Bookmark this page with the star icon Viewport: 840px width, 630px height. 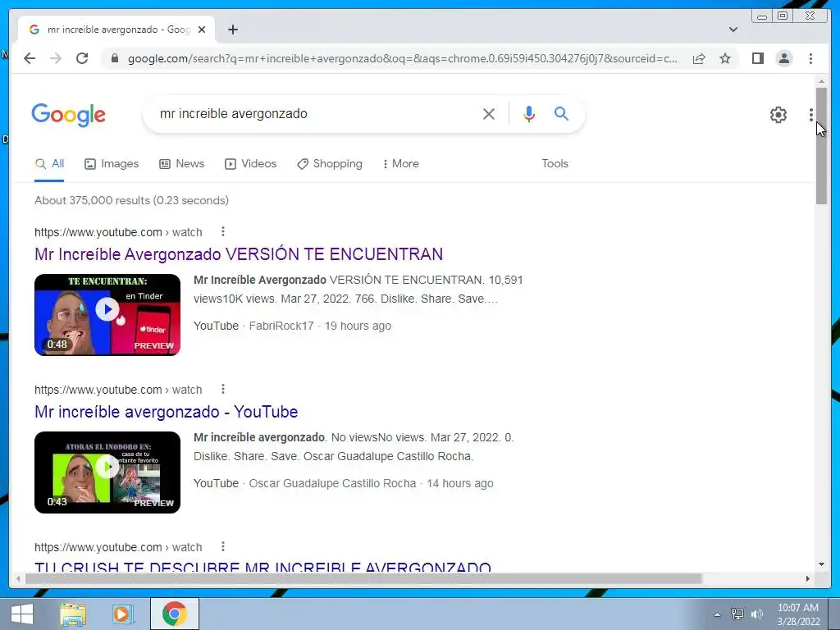725,58
